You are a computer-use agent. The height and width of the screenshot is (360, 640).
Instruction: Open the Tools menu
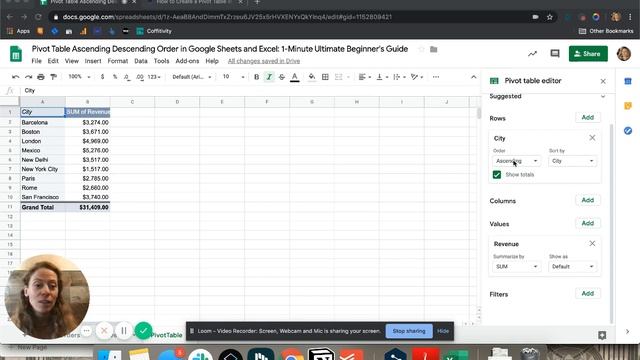click(161, 61)
